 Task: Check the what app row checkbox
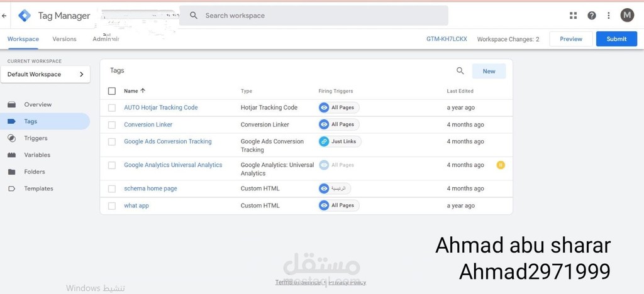[x=112, y=206]
